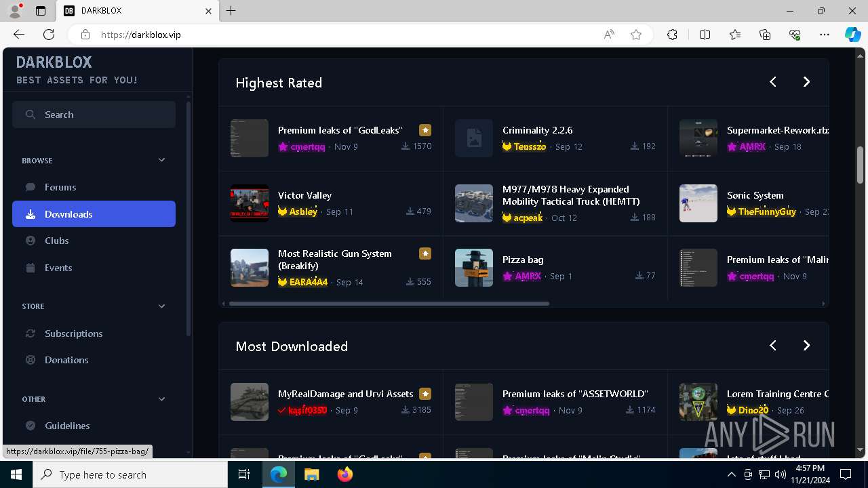Toggle split screen icon
868x488 pixels.
coord(705,35)
